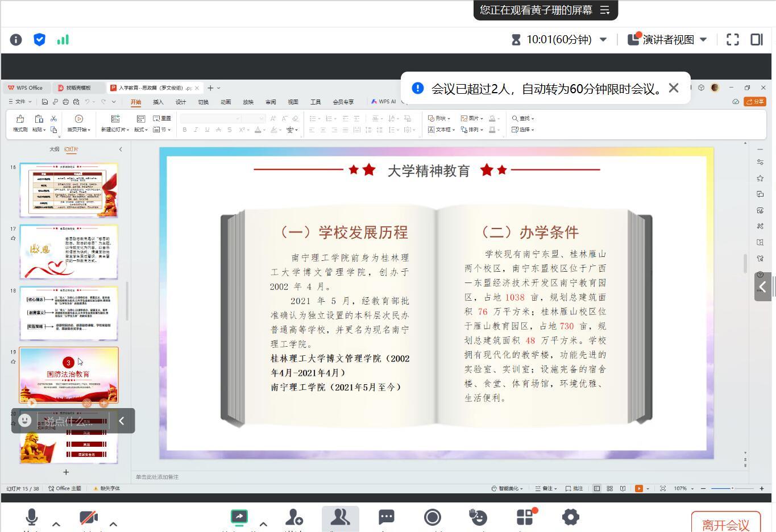Viewport: 776px width, 532px height.
Task: Expand the 演讲者视图 view dropdown
Action: [x=703, y=40]
